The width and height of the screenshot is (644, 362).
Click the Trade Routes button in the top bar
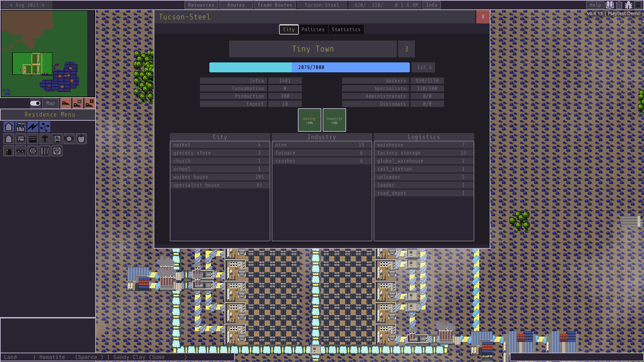point(275,5)
